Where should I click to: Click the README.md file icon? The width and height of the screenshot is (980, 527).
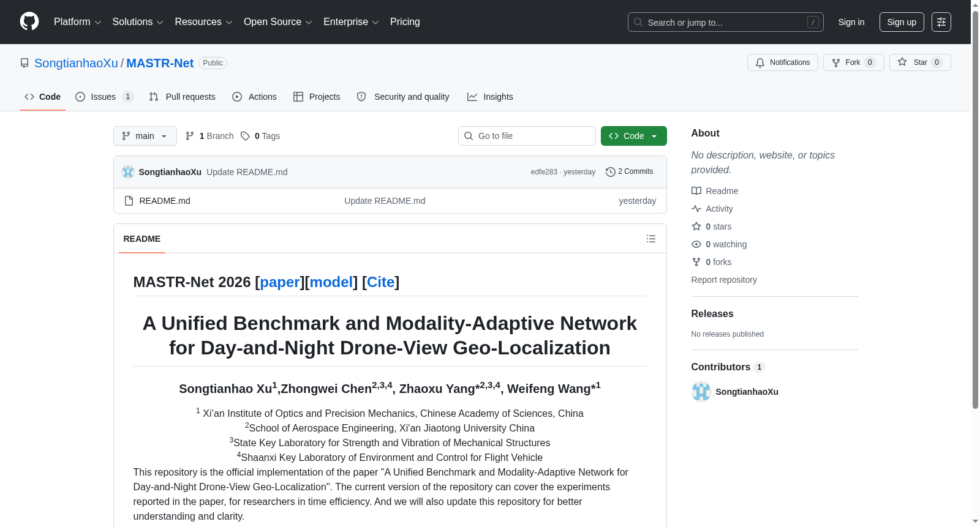[x=129, y=201]
